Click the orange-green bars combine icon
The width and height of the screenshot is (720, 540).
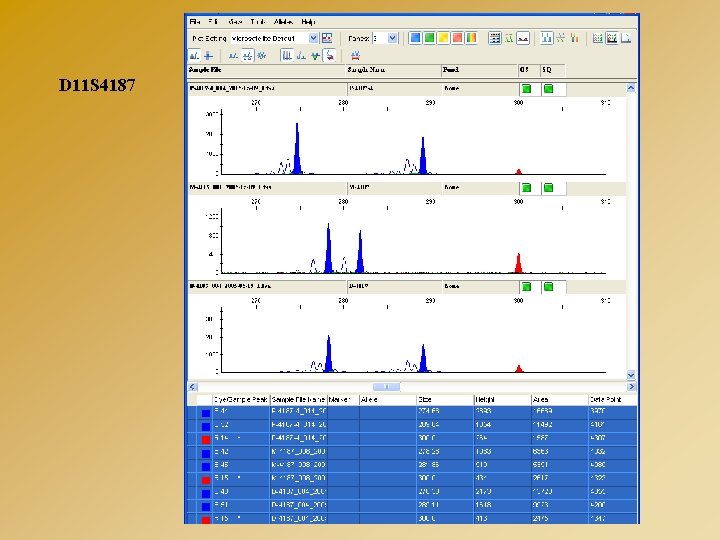(574, 38)
